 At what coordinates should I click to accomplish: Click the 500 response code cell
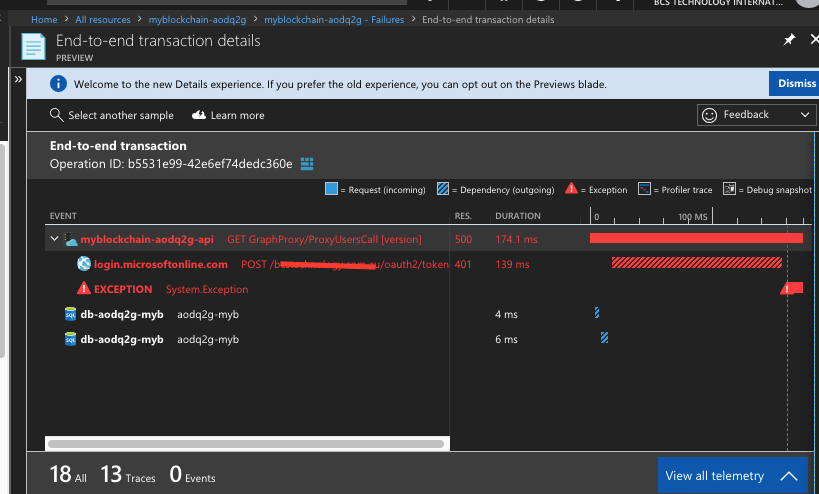[463, 239]
